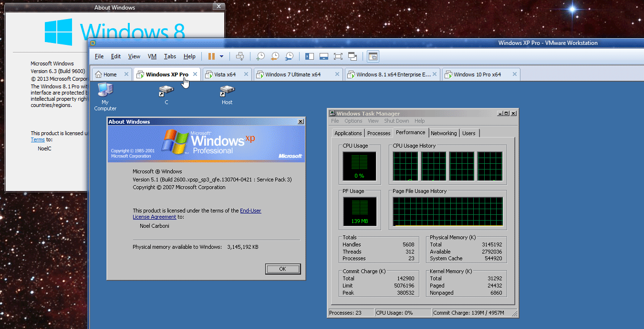Image resolution: width=644 pixels, height=329 pixels.
Task: Revert the VM to its snapshot
Action: (x=275, y=56)
